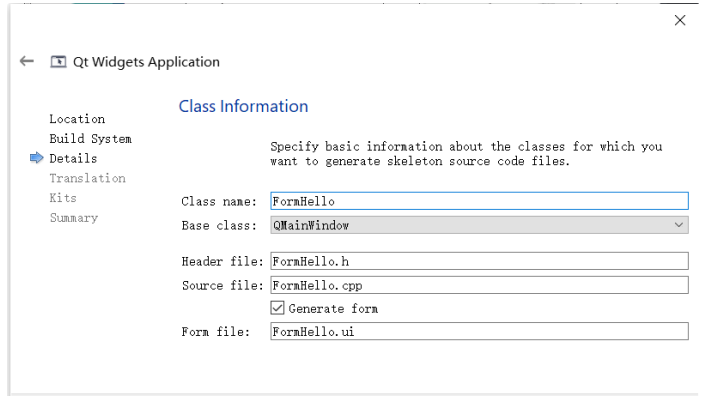Go back using the left arrow

click(x=27, y=61)
